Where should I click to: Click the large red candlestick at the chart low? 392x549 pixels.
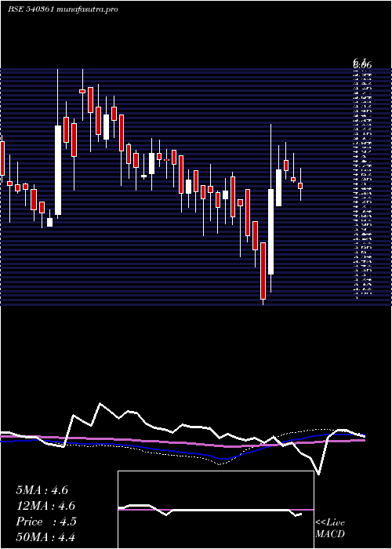(263, 271)
